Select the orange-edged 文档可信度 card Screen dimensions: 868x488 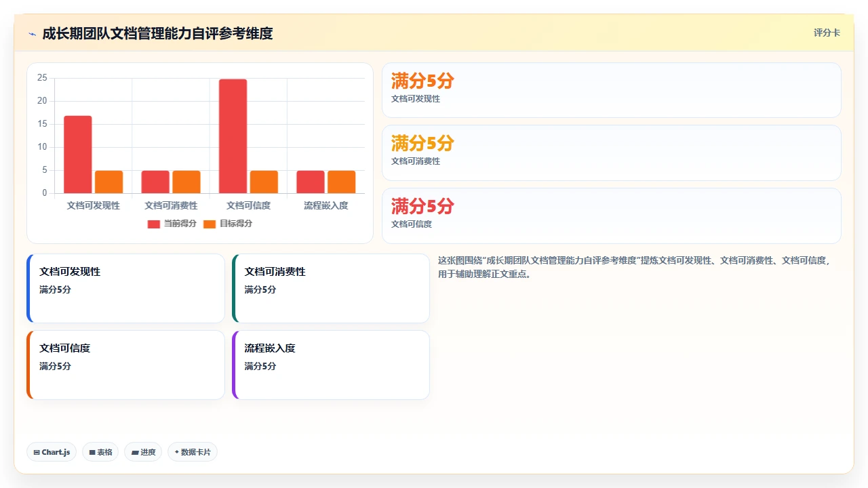tap(125, 365)
